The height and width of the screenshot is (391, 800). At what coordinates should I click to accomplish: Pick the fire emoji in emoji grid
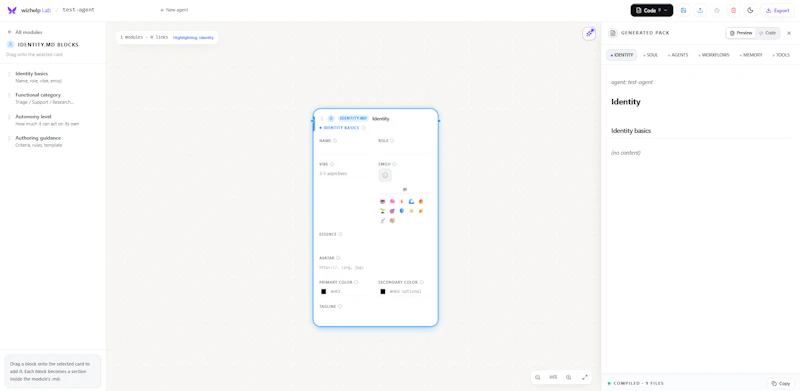(x=421, y=201)
